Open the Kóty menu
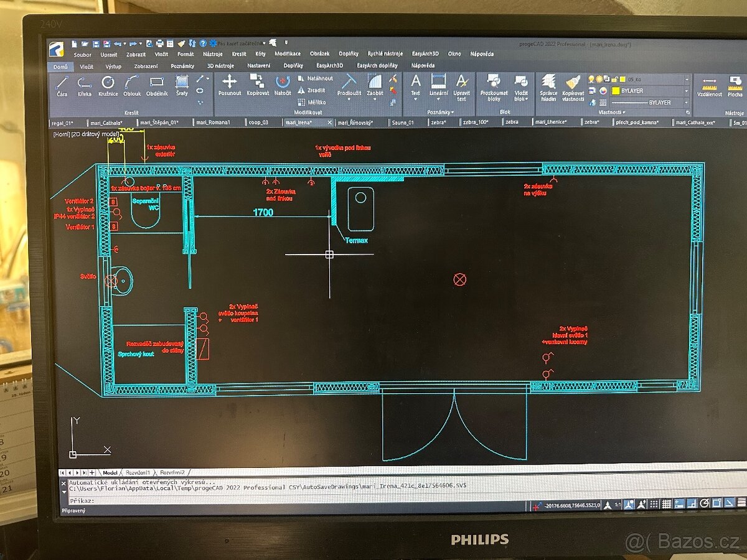The height and width of the screenshot is (560, 747). (260, 54)
